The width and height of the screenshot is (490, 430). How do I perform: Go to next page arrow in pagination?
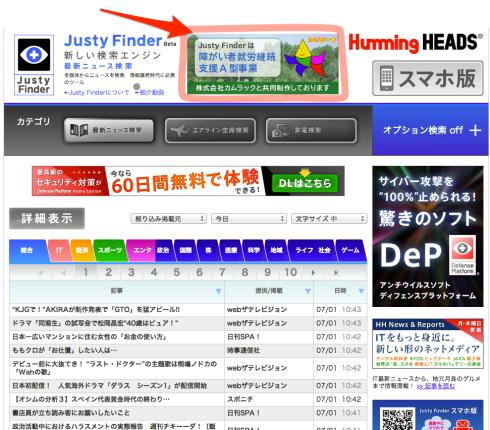[x=313, y=273]
